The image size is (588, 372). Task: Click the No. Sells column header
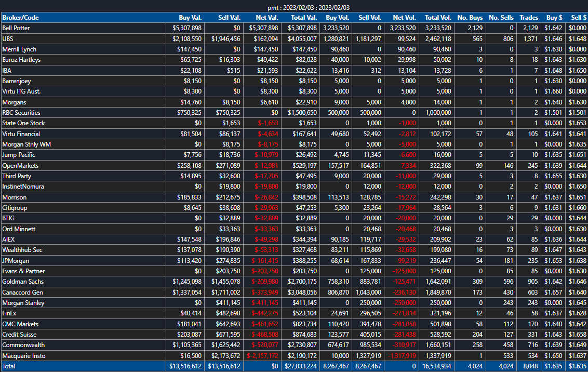point(501,18)
